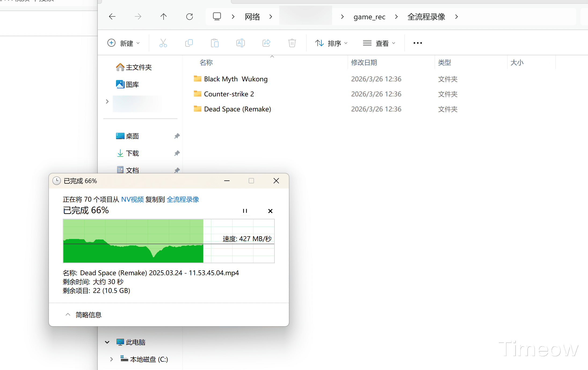Screen dimensions: 588x370
Task: Refresh the current folder view
Action: click(x=190, y=17)
